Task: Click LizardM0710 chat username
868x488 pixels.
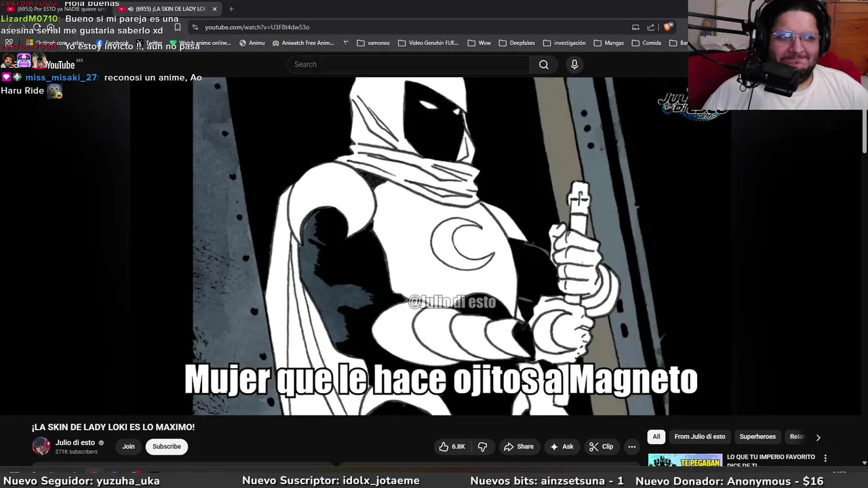Action: pos(30,19)
